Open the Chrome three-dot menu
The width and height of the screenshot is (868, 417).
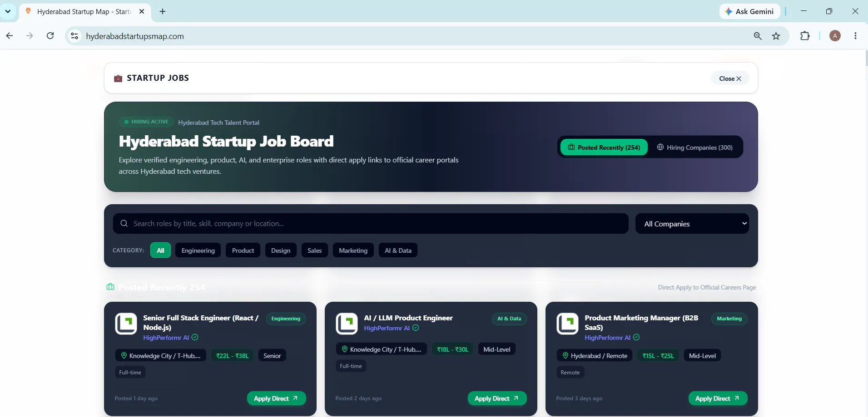point(855,36)
